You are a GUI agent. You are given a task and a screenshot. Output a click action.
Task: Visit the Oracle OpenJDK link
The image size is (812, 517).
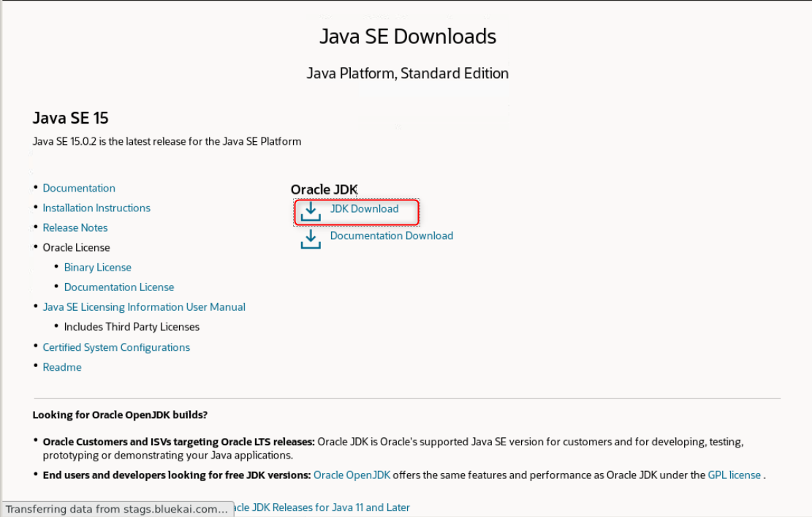352,475
